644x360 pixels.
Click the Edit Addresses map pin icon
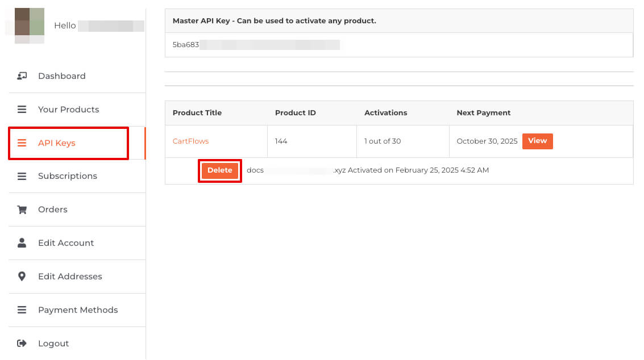(x=22, y=277)
